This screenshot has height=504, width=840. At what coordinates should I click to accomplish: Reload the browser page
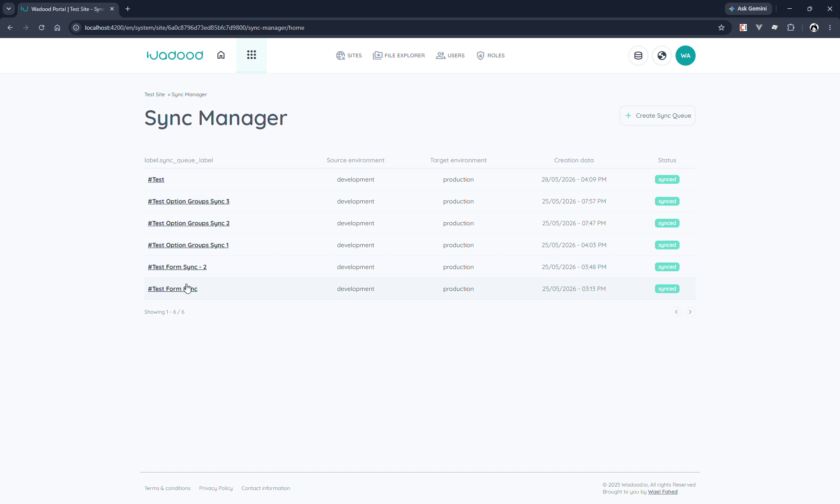click(x=42, y=28)
